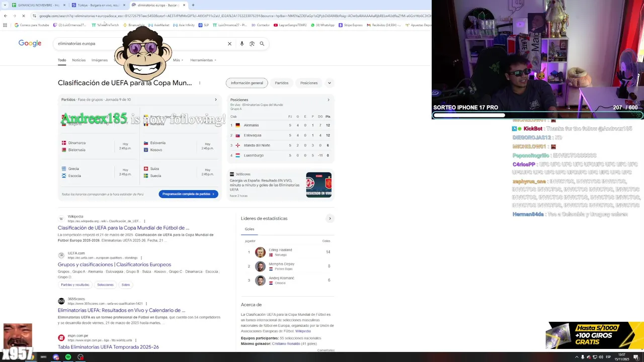Switch to Noticias search tab

pyautogui.click(x=78, y=60)
